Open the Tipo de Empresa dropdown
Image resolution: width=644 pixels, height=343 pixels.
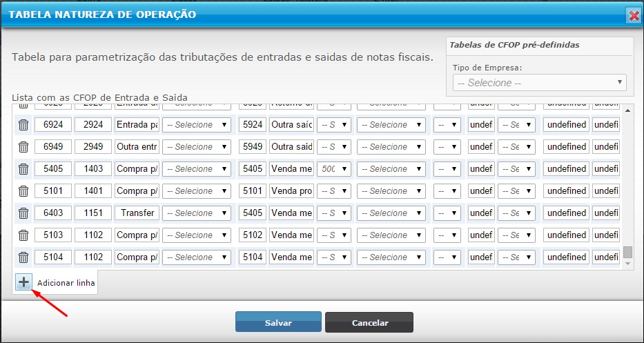pyautogui.click(x=539, y=83)
